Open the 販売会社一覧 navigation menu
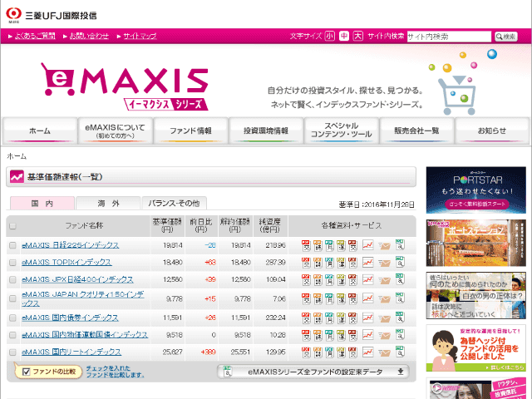Image resolution: width=532 pixels, height=399 pixels. [x=416, y=131]
